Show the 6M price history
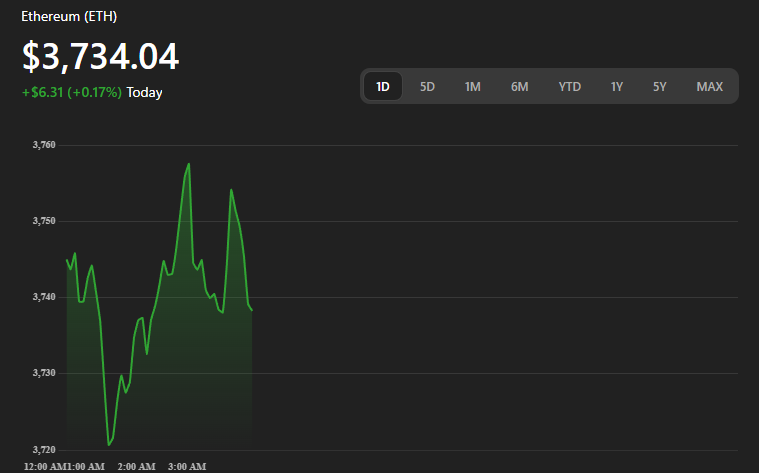The height and width of the screenshot is (473, 759). (519, 87)
